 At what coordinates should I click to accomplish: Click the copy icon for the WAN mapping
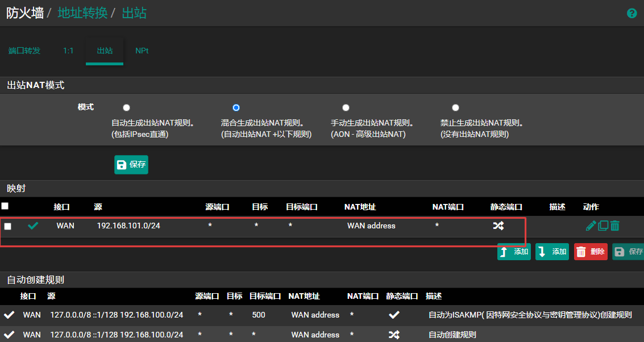603,226
